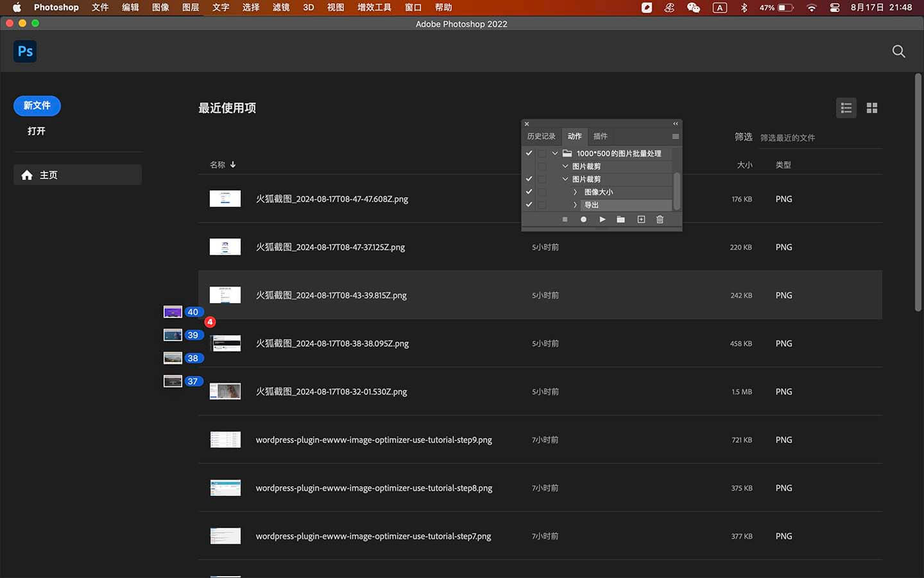The height and width of the screenshot is (578, 924).
Task: Collapse the 1000*500的图片批量处理 set chevron
Action: (x=555, y=153)
